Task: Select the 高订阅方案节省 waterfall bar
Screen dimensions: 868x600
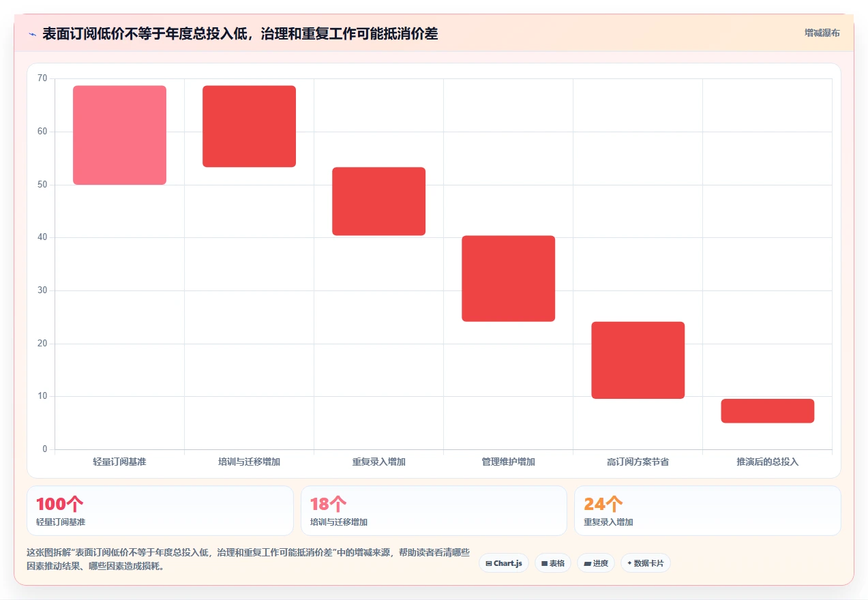Action: (x=638, y=360)
